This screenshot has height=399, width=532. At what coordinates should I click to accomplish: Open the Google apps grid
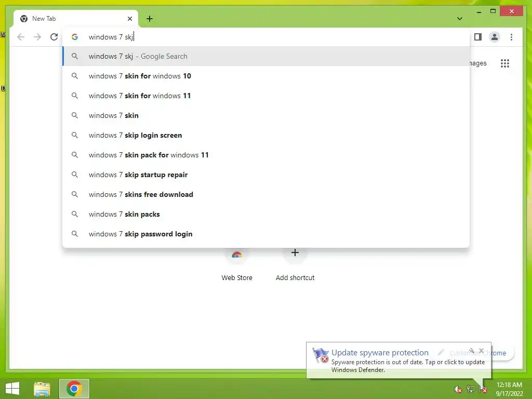505,63
